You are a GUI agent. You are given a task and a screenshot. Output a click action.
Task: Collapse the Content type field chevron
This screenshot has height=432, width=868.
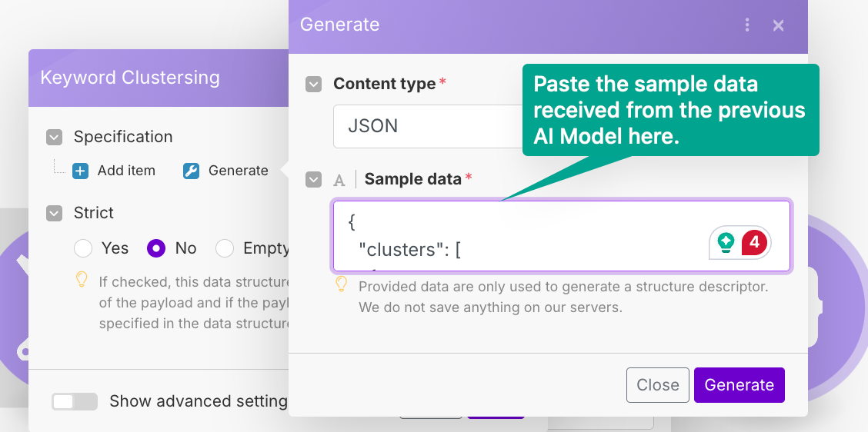pos(313,84)
